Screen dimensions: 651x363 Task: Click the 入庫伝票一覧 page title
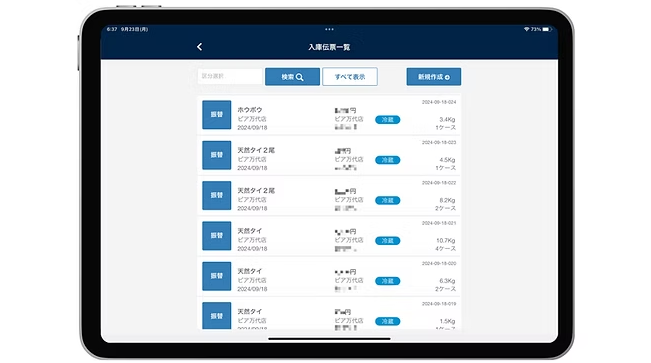click(329, 47)
